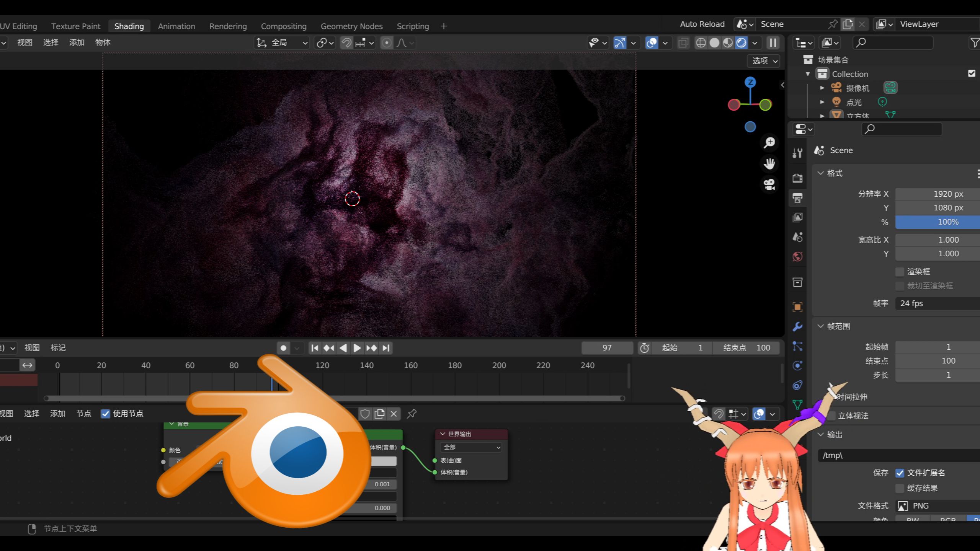Open the View Layer properties tab
Image resolution: width=980 pixels, height=551 pixels.
[797, 217]
